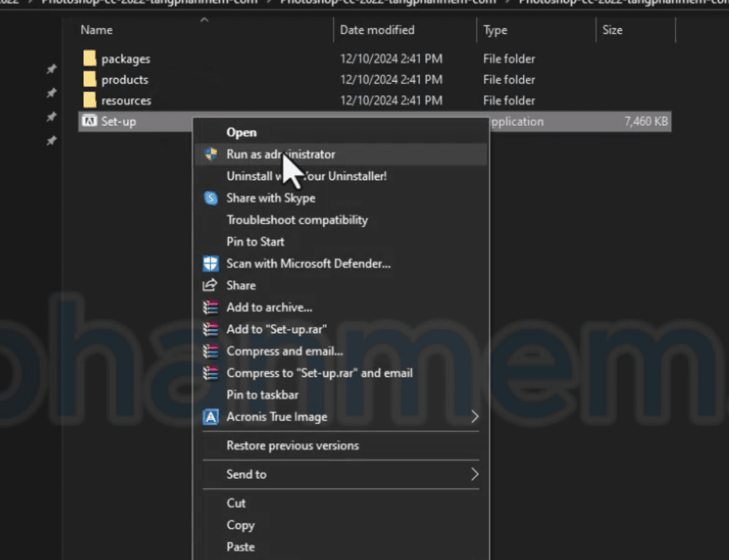Choose Restore previous versions
Image resolution: width=729 pixels, height=560 pixels.
click(x=292, y=445)
